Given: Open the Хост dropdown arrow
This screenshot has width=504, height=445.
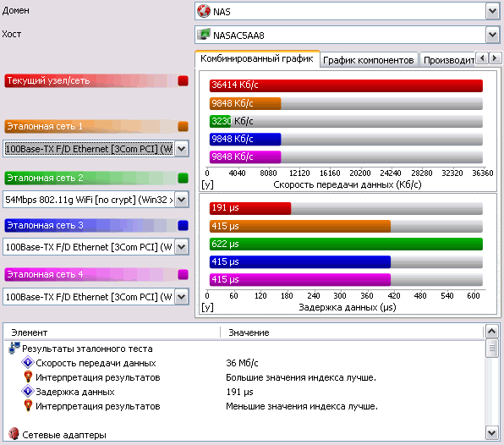Looking at the screenshot, I should [x=492, y=35].
